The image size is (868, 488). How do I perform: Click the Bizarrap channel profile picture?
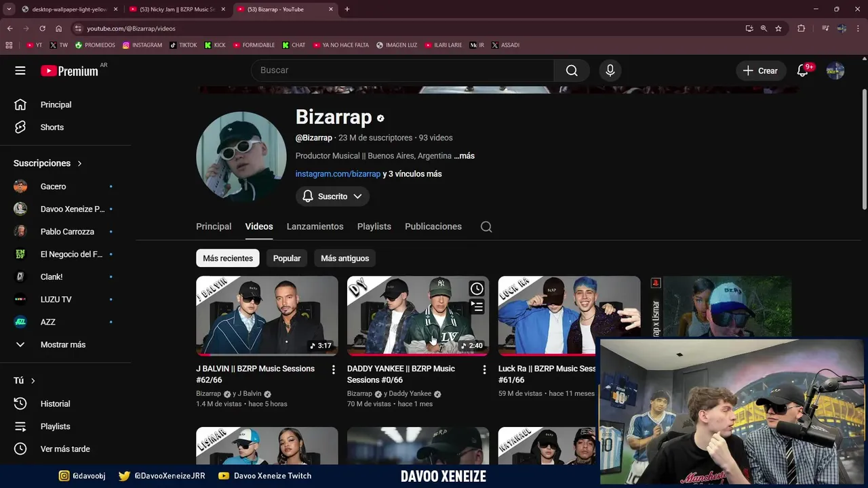point(241,157)
